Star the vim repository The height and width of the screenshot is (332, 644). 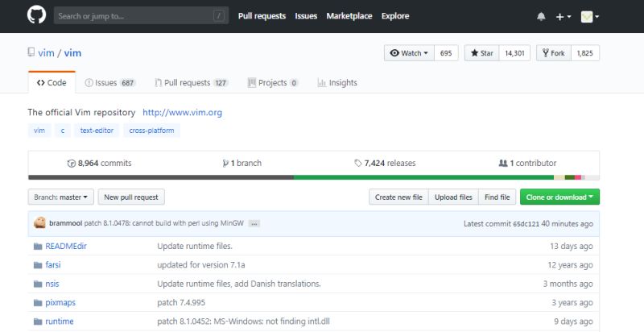[481, 53]
